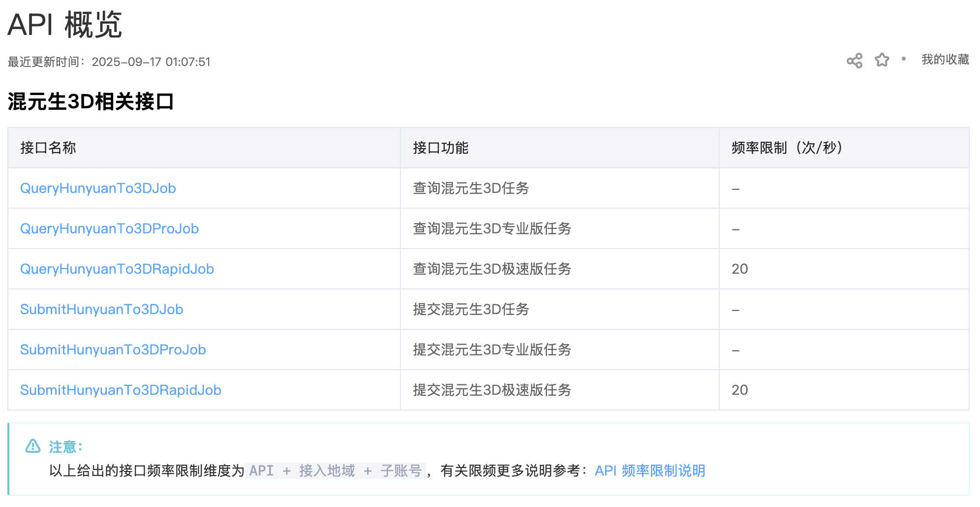The image size is (980, 507).
Task: Click the 查询混元生3D专业版任务 cell
Action: pyautogui.click(x=560, y=228)
